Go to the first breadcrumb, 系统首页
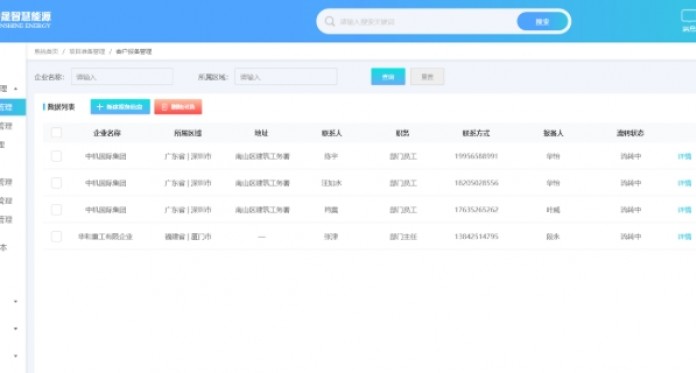This screenshot has width=696, height=373. tap(46, 52)
